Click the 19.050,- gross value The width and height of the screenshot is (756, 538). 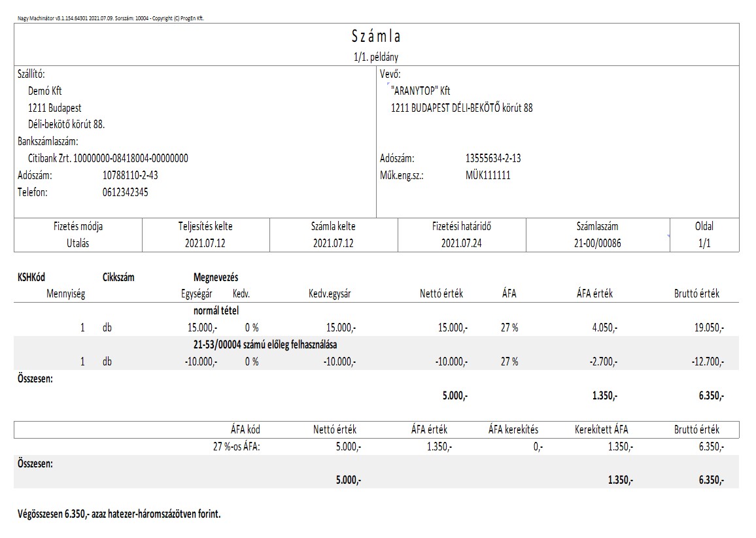click(709, 328)
